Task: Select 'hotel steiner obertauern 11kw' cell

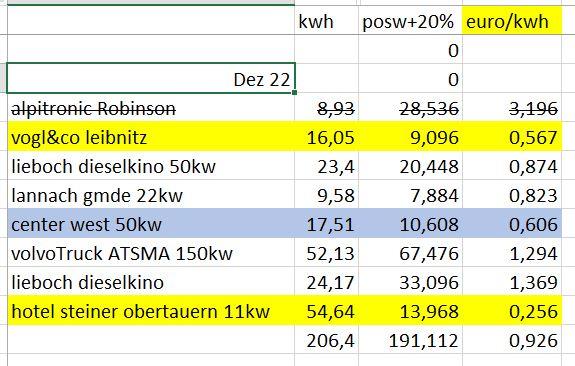Action: [x=151, y=311]
